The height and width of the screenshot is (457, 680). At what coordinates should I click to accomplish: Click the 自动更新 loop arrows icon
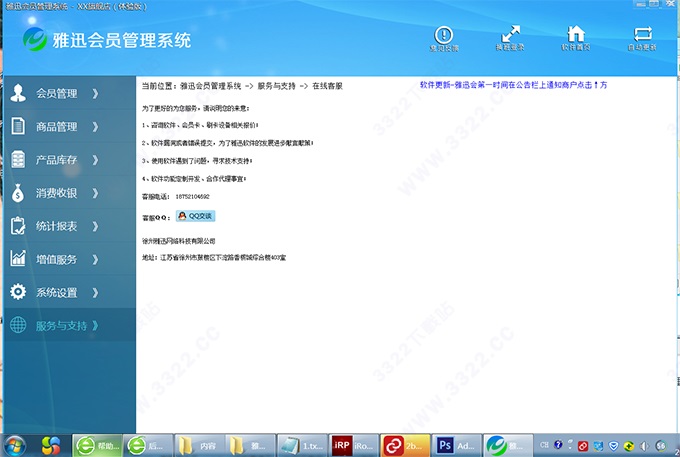640,33
